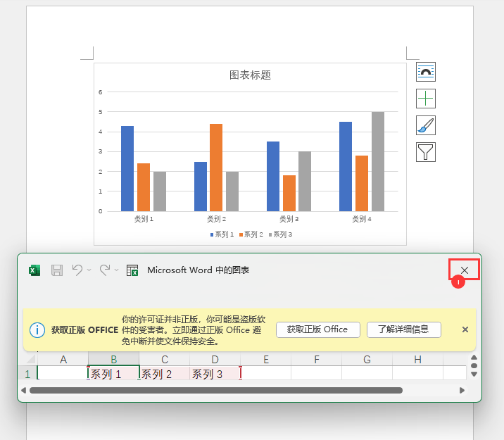Select row 1 header
The height and width of the screenshot is (440, 504).
(27, 374)
